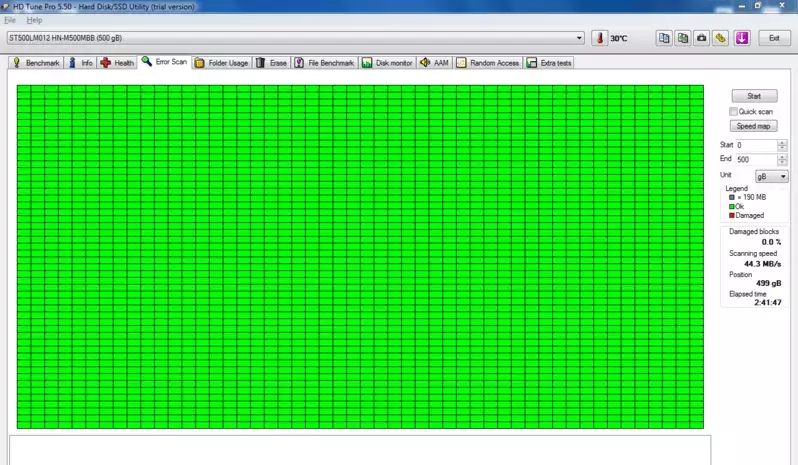Viewport: 798px width, 465px height.
Task: Increase the End value with up arrow
Action: tap(782, 157)
